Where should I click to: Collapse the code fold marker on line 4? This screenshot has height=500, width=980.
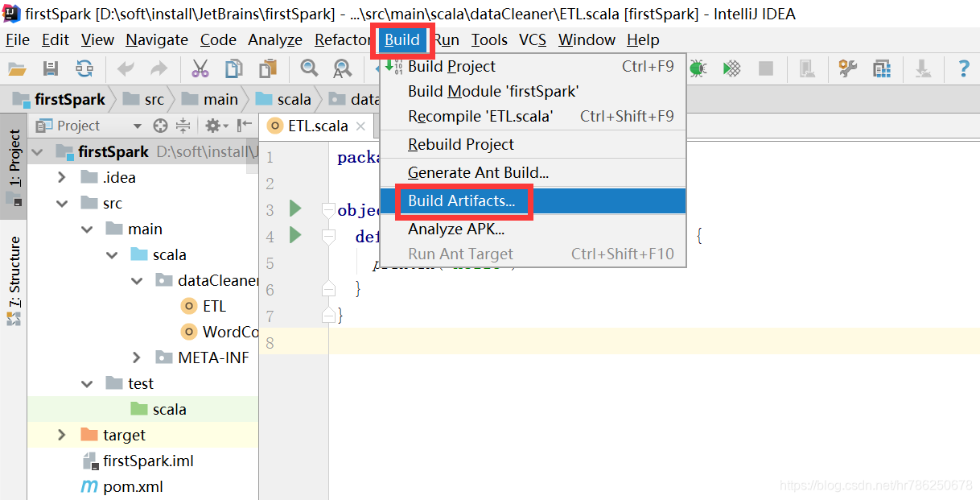(327, 237)
